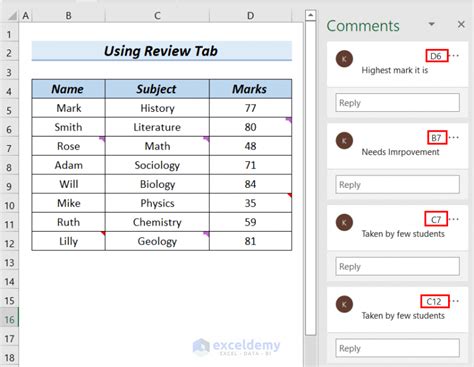Image resolution: width=474 pixels, height=367 pixels.
Task: Select the cell containing Will
Action: (68, 184)
